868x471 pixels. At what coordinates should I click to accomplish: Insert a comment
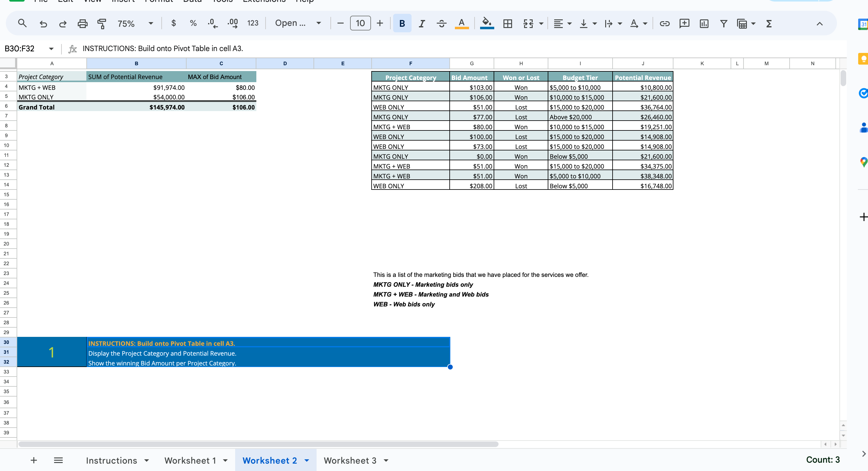coord(685,23)
